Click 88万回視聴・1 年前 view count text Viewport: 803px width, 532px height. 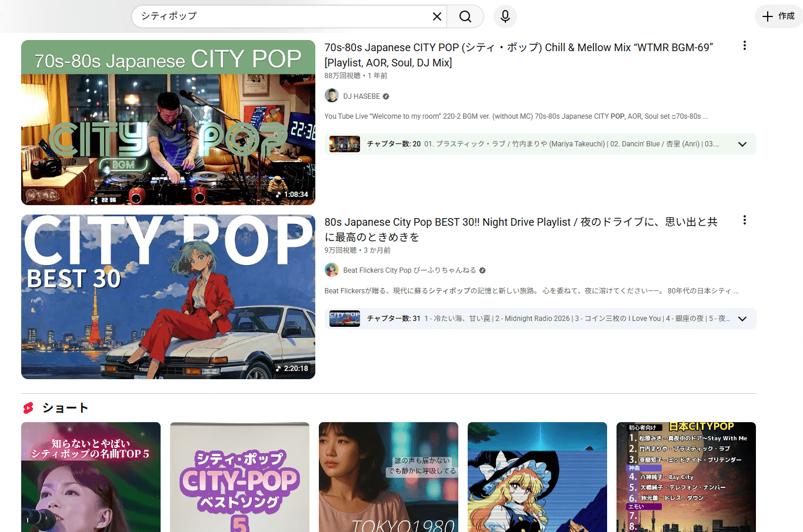point(356,76)
